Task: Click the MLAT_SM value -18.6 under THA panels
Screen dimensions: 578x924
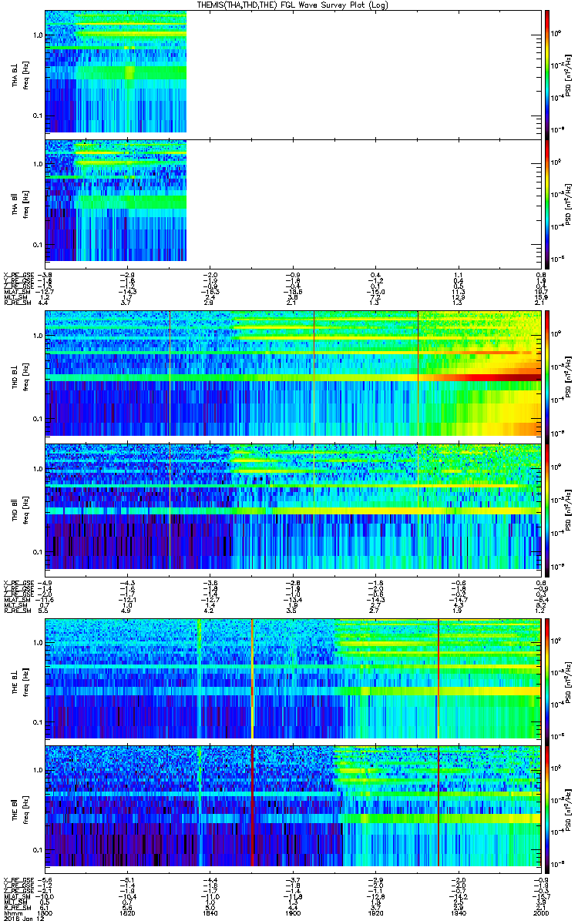Action: click(293, 293)
